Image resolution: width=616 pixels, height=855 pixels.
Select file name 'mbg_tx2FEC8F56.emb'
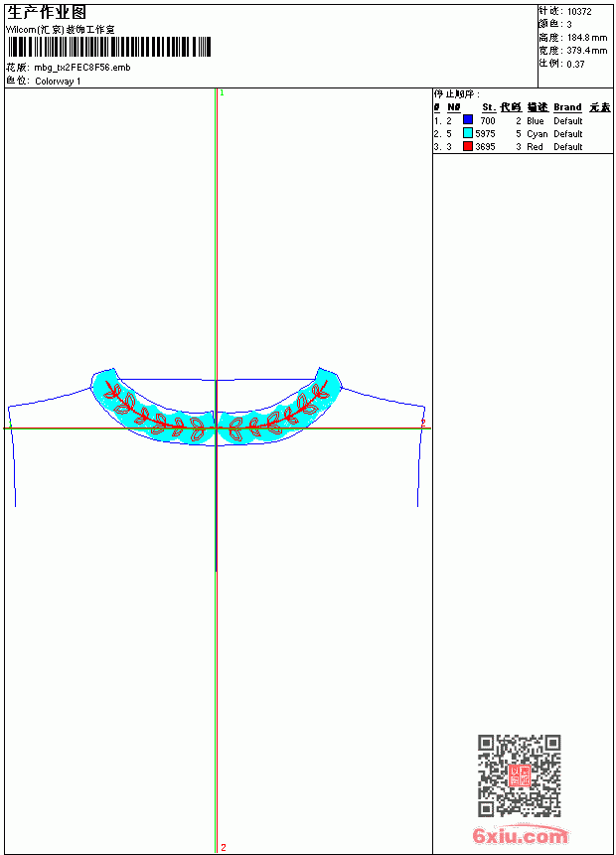coord(82,68)
